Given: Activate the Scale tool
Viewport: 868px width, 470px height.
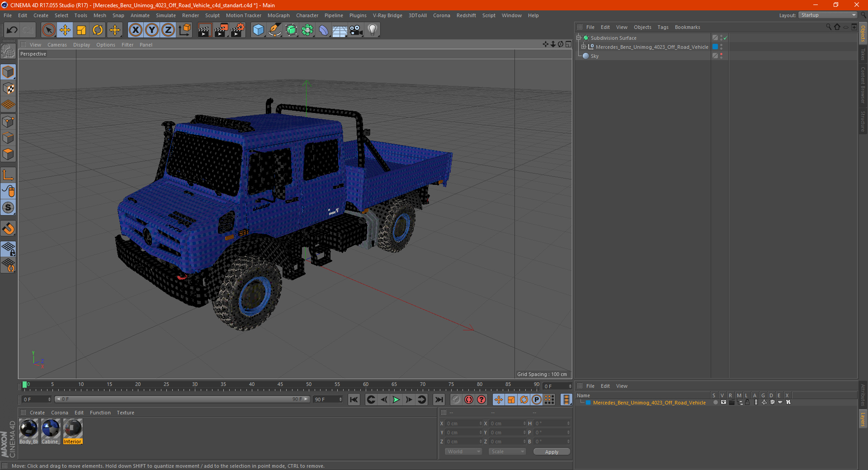Looking at the screenshot, I should coord(81,30).
